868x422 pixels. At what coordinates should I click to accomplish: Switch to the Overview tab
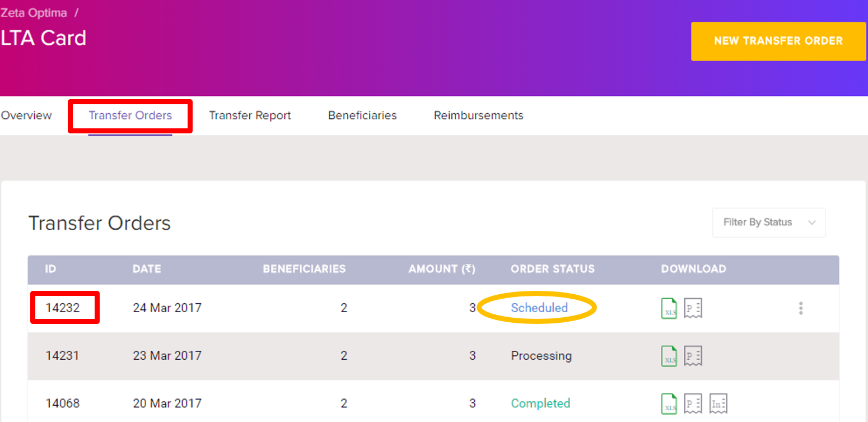pyautogui.click(x=26, y=115)
